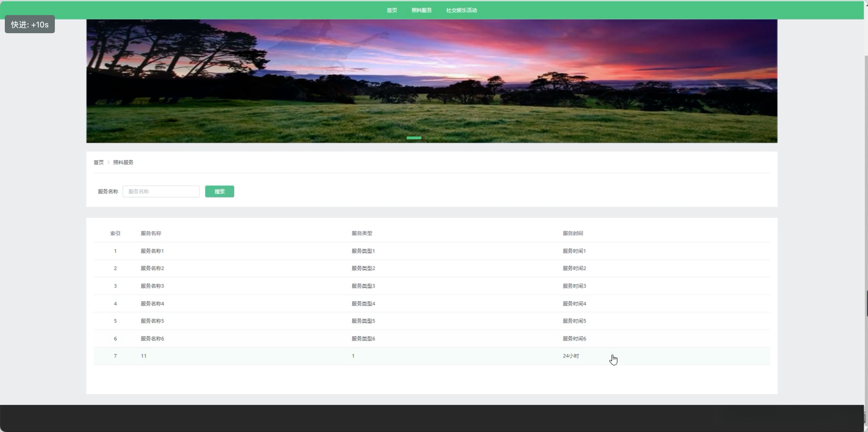The image size is (868, 432).
Task: Click the 服务时间 column header
Action: 573,233
